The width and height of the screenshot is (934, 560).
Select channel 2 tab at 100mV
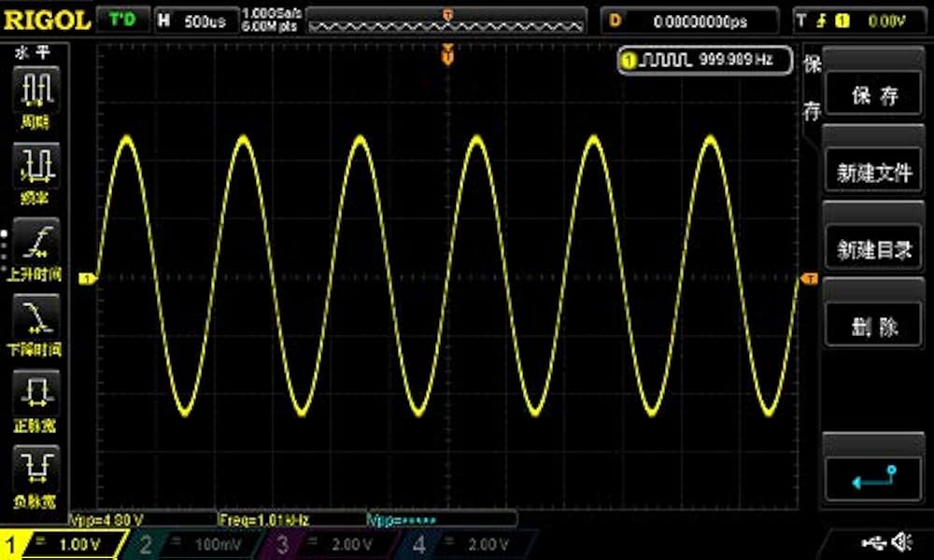pyautogui.click(x=193, y=544)
